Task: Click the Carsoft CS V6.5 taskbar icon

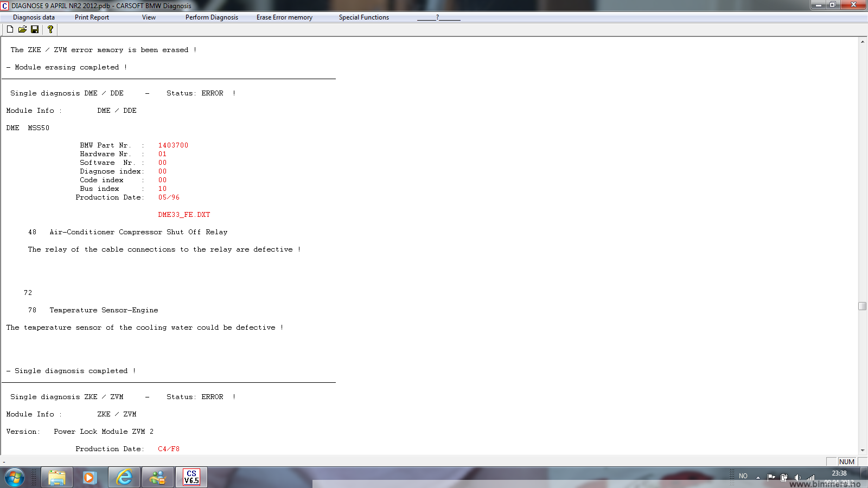Action: [191, 477]
